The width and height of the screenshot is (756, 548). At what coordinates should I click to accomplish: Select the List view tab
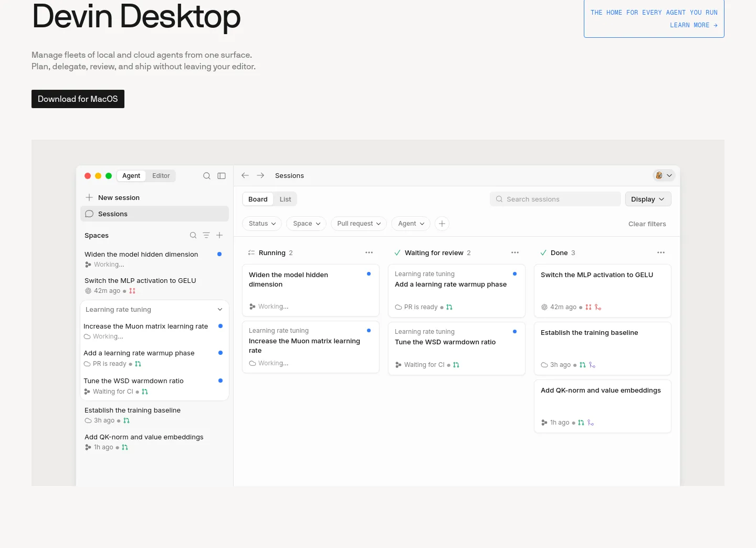(x=285, y=199)
